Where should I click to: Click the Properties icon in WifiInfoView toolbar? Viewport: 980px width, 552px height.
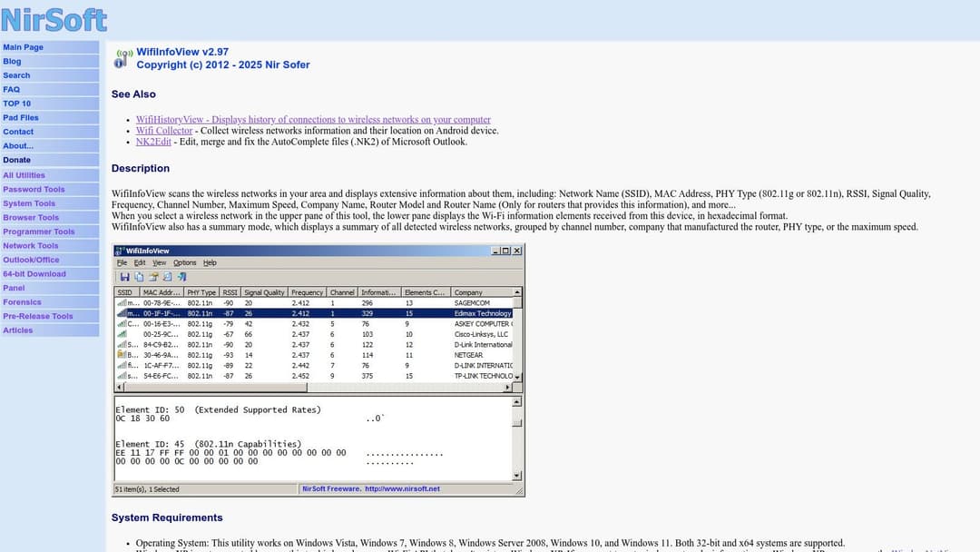(153, 277)
